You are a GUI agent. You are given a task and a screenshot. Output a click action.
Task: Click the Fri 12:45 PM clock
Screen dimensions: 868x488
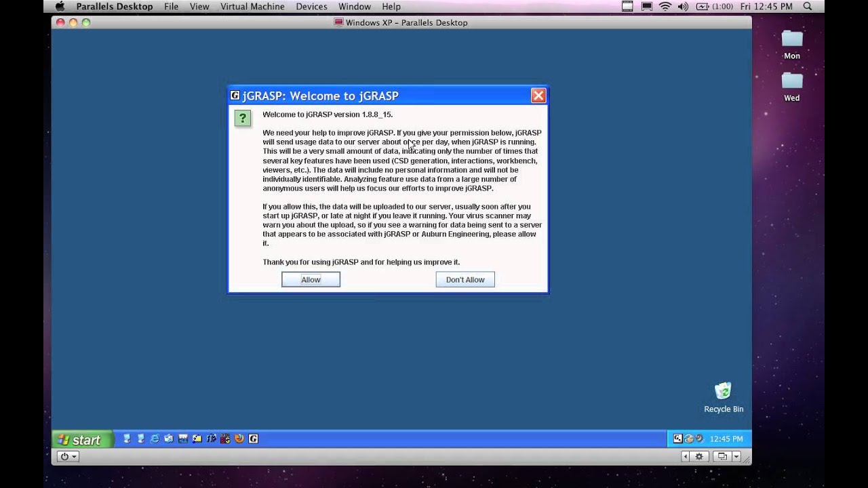766,6
